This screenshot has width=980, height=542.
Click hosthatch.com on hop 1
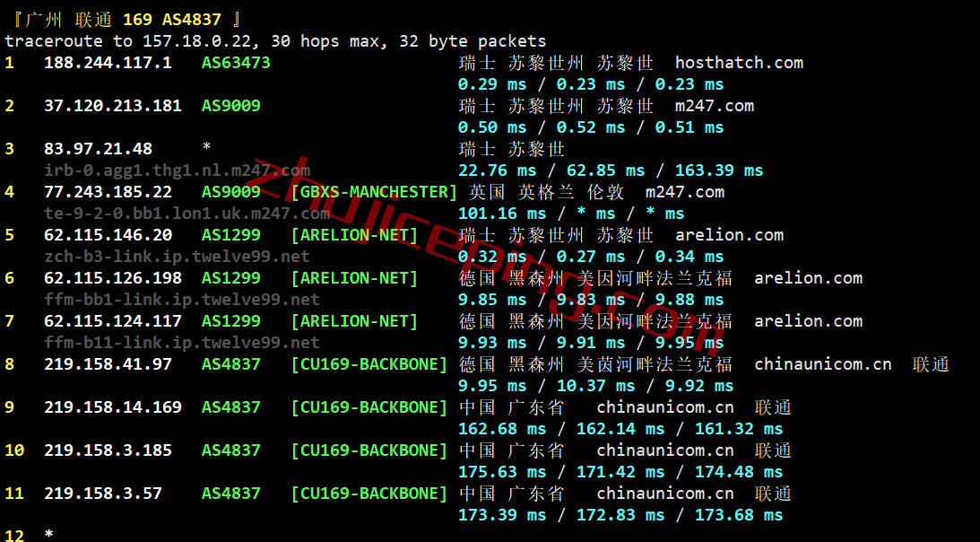coord(739,63)
